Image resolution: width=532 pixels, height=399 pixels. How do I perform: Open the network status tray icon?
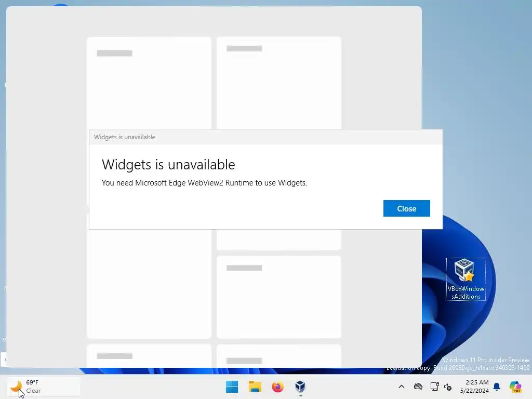click(x=434, y=387)
